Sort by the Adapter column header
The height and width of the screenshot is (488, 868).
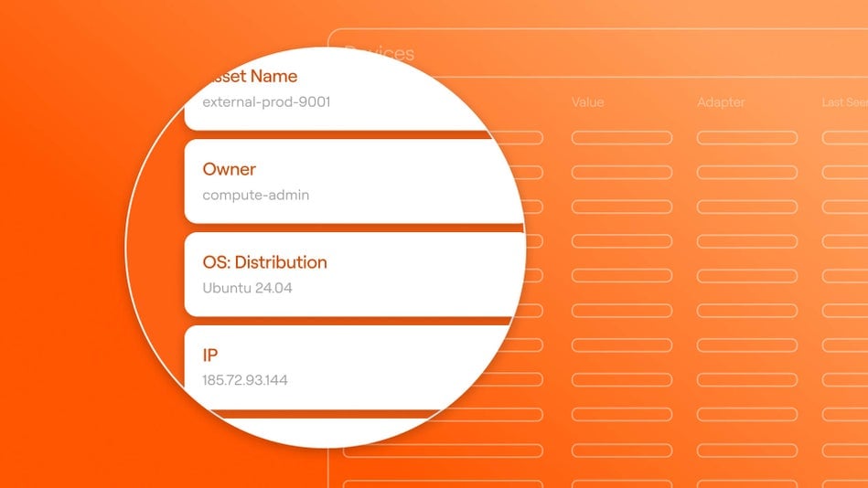point(721,102)
